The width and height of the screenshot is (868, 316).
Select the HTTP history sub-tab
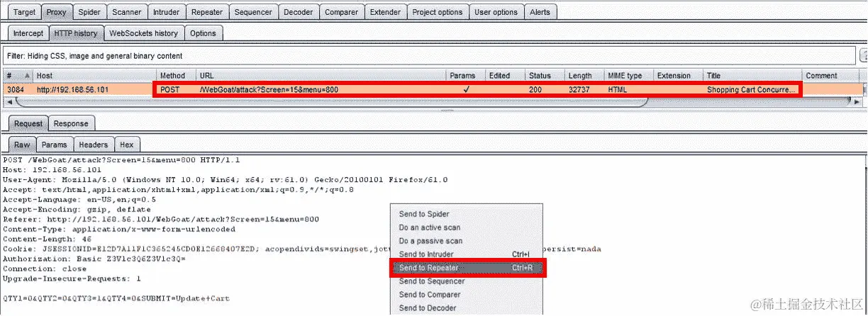point(76,33)
